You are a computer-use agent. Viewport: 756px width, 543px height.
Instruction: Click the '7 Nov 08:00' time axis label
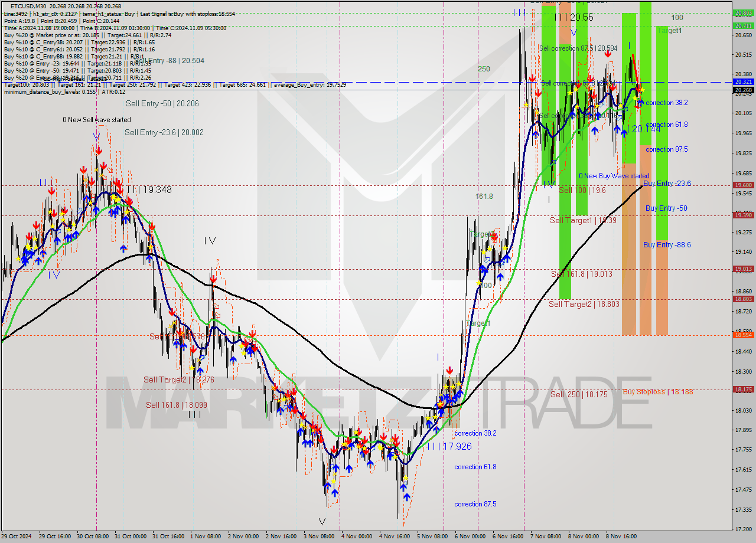546,537
